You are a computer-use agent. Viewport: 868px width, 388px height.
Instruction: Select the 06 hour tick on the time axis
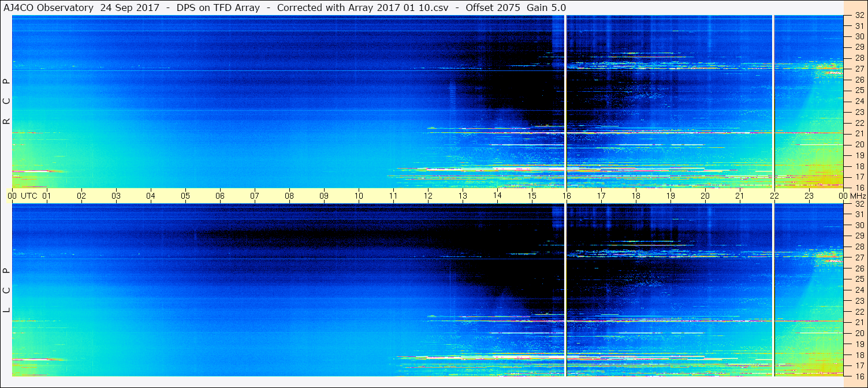pyautogui.click(x=220, y=196)
